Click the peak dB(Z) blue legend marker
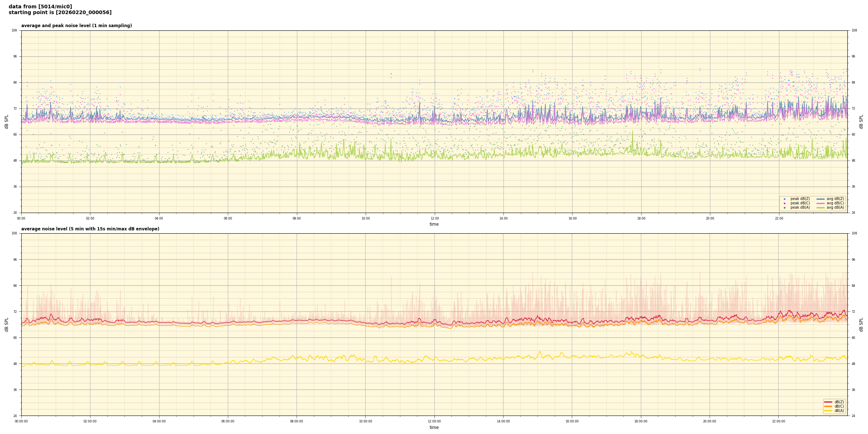Screen dimensions: 868x434 [x=784, y=199]
